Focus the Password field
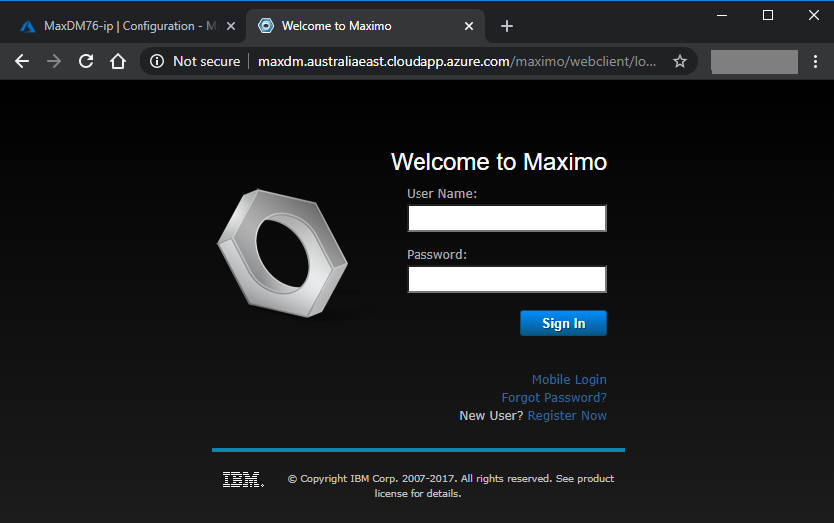The height and width of the screenshot is (523, 834). pos(507,279)
